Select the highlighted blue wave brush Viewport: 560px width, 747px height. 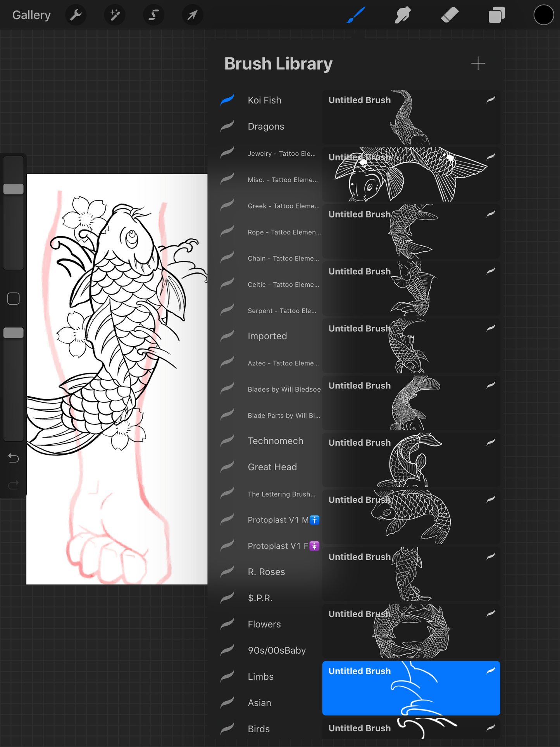click(411, 688)
